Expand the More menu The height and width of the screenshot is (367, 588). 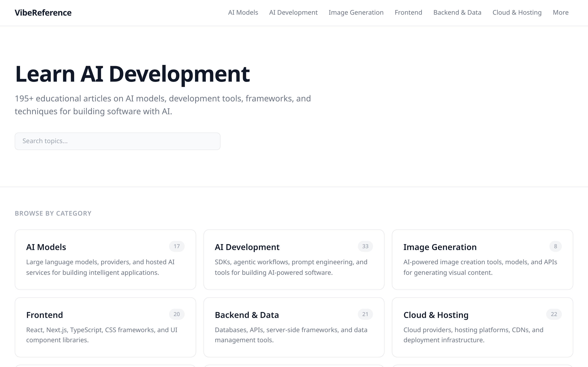(x=560, y=12)
